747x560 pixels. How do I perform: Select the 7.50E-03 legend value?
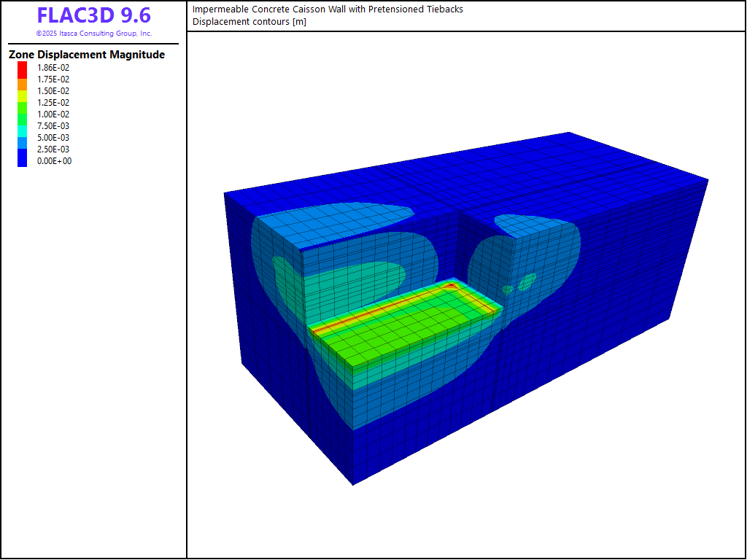point(53,126)
